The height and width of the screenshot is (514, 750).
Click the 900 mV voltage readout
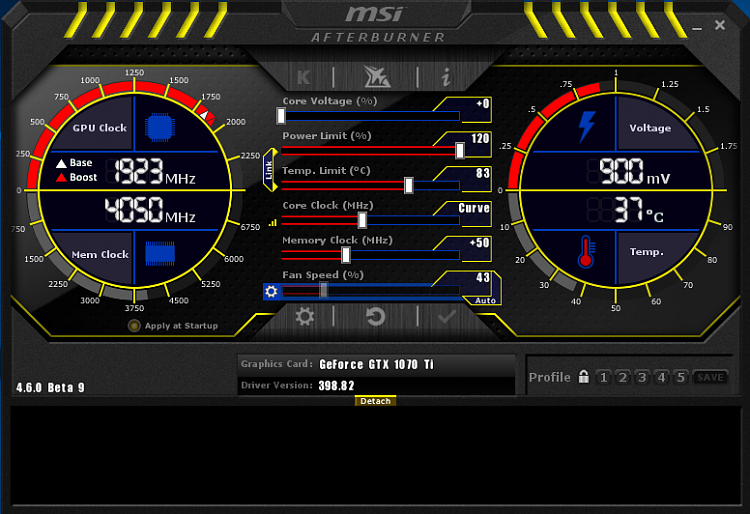[635, 171]
